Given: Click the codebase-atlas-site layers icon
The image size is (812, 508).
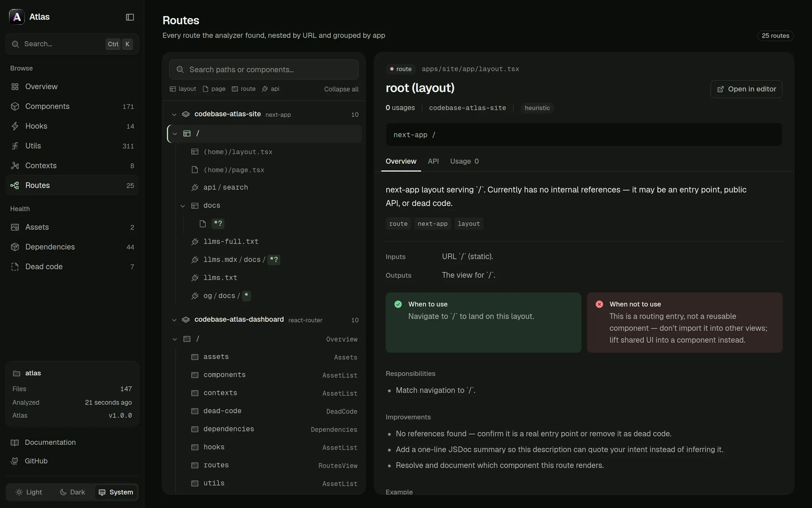Looking at the screenshot, I should pyautogui.click(x=186, y=114).
